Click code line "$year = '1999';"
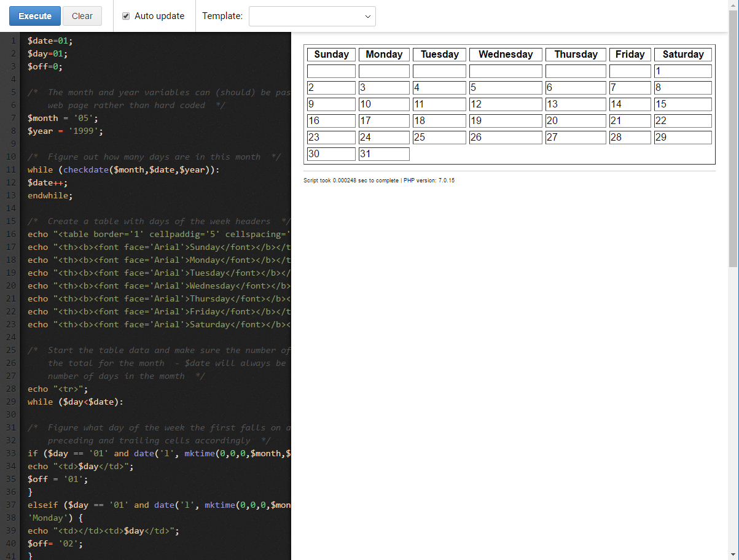Image resolution: width=739 pixels, height=560 pixels. tap(65, 131)
